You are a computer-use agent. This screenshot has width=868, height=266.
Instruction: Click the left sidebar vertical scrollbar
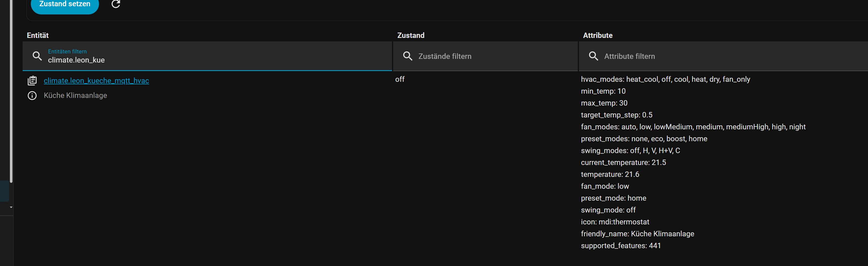pos(11,91)
